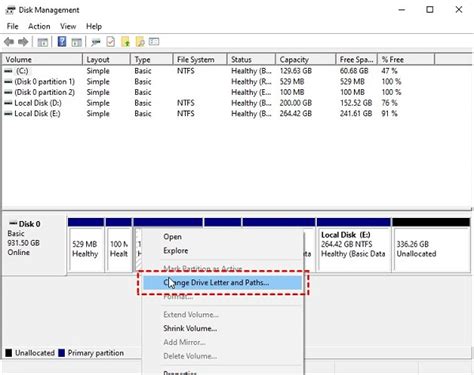Open the File menu

(13, 26)
